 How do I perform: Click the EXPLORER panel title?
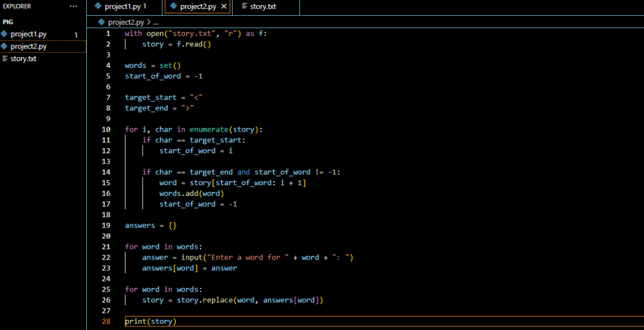(x=18, y=6)
